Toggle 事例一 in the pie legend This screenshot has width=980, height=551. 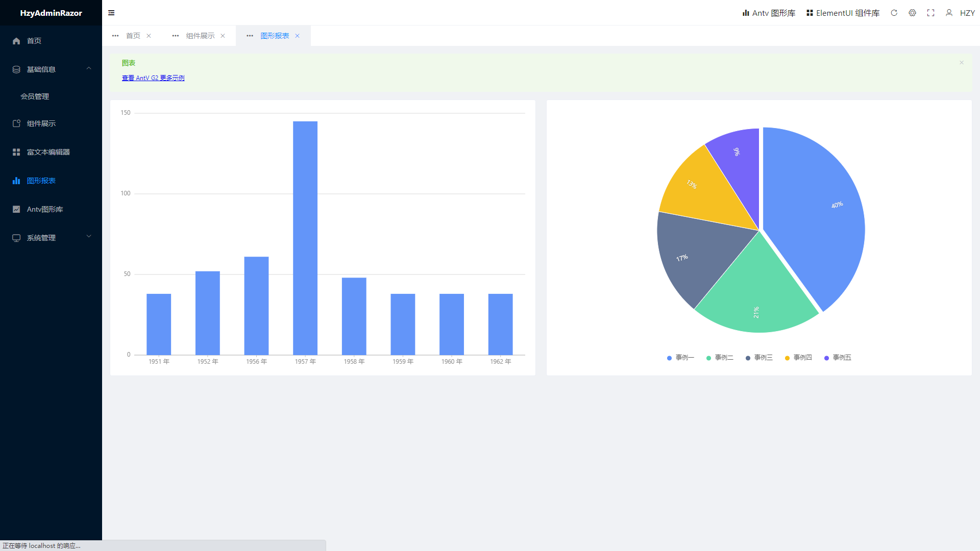pos(680,358)
